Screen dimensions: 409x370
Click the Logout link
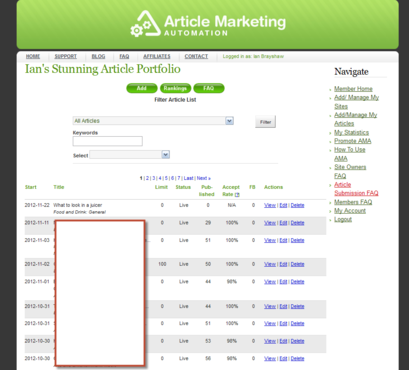tap(343, 219)
